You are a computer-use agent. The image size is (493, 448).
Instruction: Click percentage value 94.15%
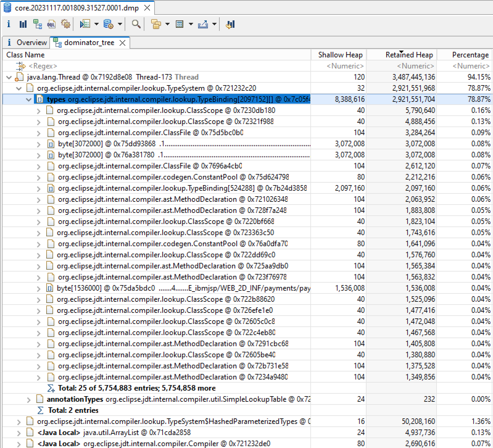(x=479, y=77)
